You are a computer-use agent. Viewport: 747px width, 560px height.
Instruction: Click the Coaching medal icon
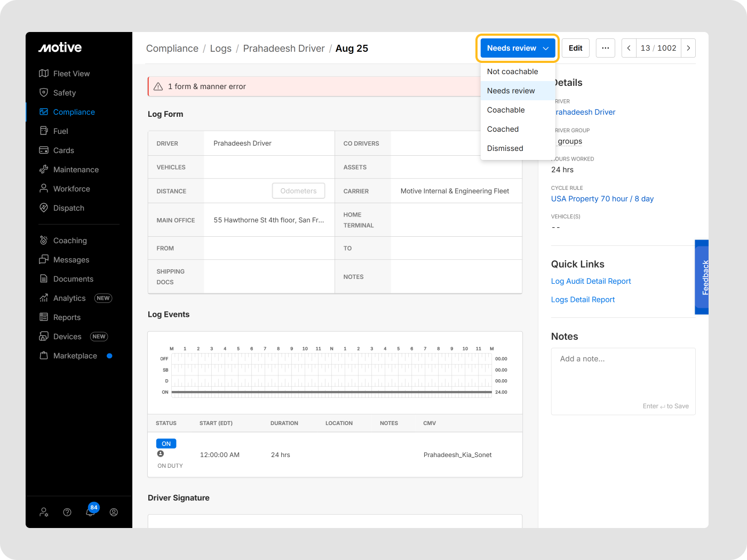click(x=44, y=241)
